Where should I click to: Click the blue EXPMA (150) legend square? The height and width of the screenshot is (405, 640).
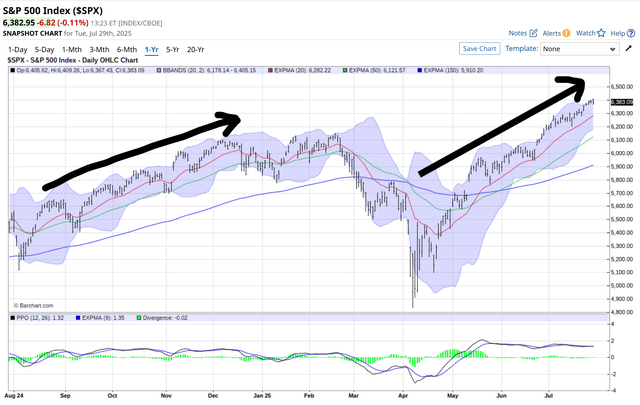420,71
